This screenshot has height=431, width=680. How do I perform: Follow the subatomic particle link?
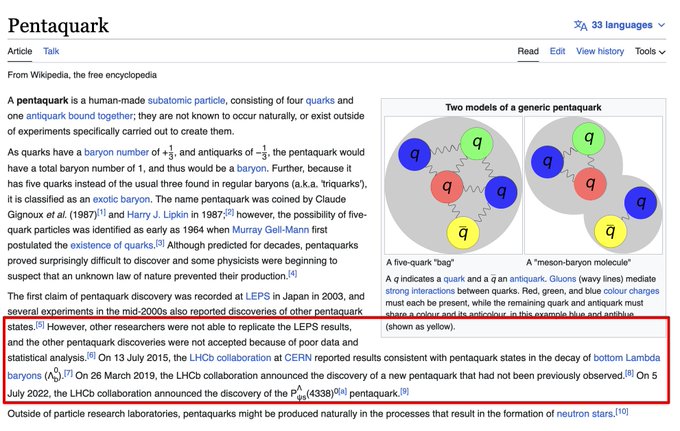coord(186,100)
